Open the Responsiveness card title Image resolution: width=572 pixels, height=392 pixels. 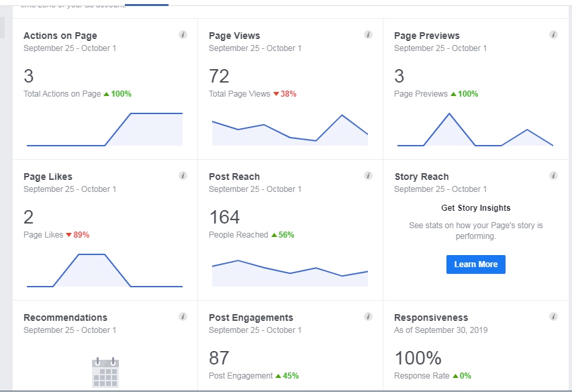(x=431, y=317)
